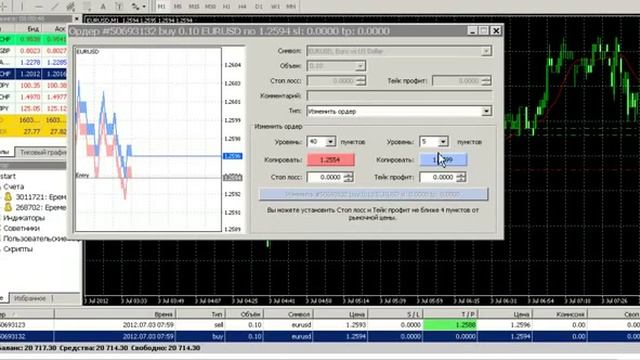Click the Баланс 20 717.30 summary line

[100, 348]
